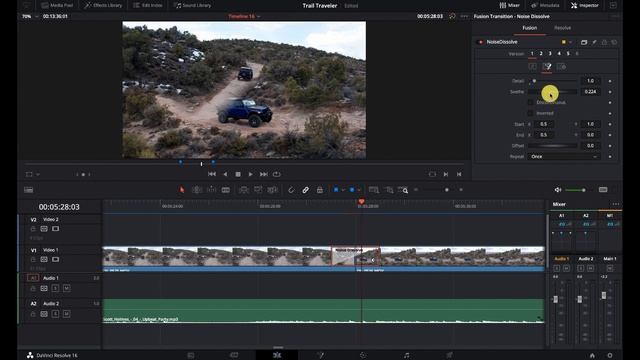Click the Detail slider

(553, 81)
